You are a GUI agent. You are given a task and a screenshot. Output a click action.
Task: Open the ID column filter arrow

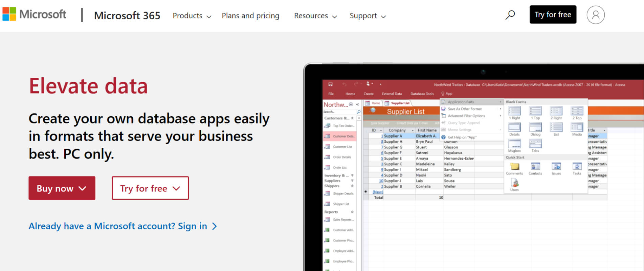(381, 130)
